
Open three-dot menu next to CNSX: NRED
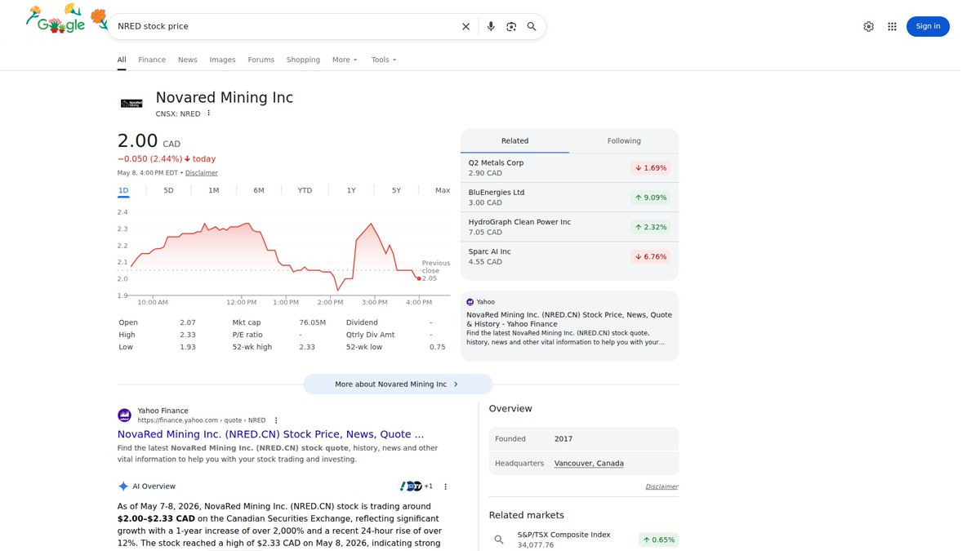208,113
